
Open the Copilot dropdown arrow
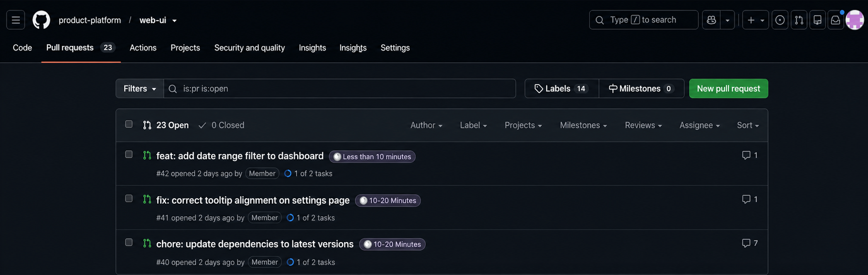point(727,20)
